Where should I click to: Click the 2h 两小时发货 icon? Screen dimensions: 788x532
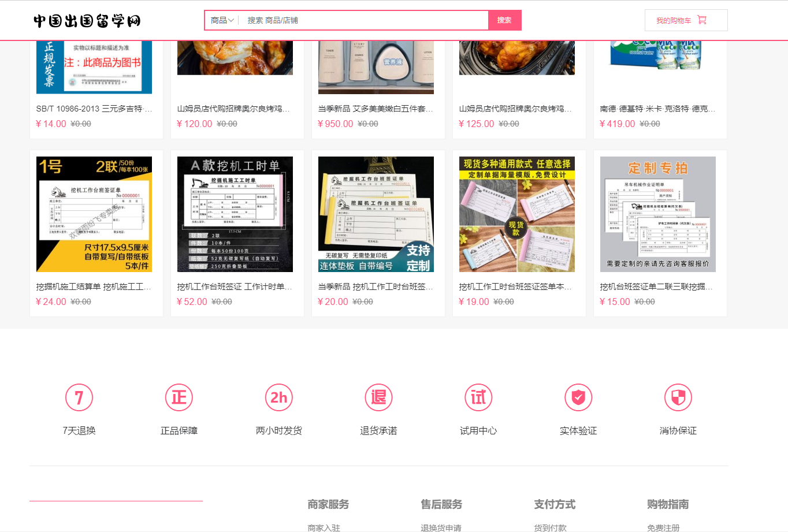tap(279, 397)
